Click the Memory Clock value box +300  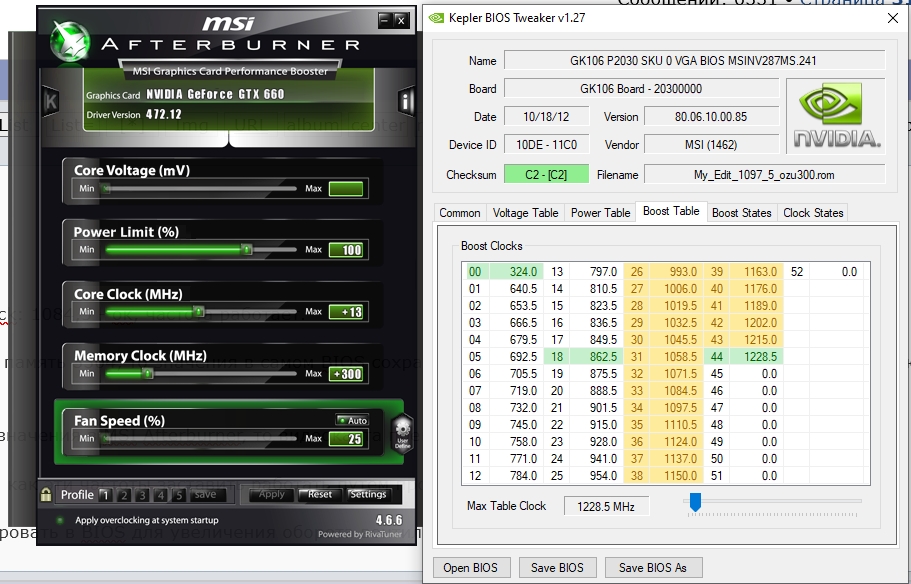346,374
